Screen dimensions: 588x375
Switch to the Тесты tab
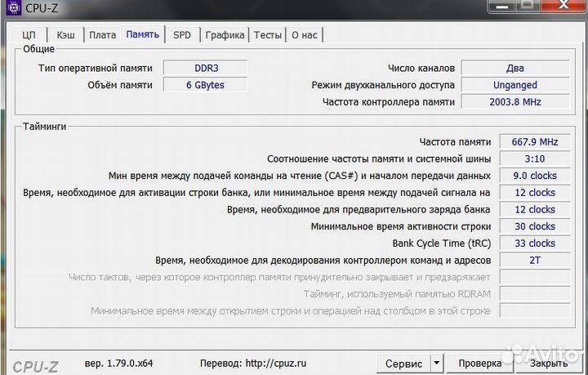[x=267, y=35]
